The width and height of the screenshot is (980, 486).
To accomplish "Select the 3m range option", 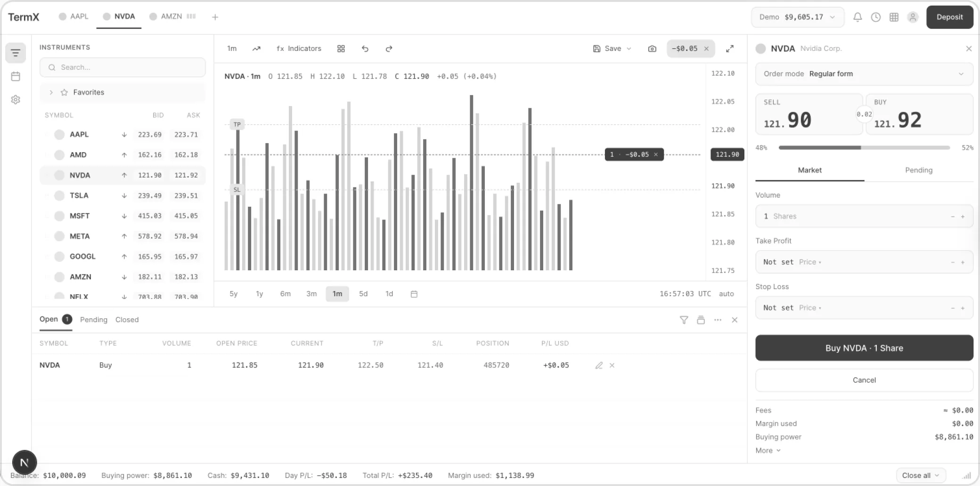I will click(x=311, y=294).
